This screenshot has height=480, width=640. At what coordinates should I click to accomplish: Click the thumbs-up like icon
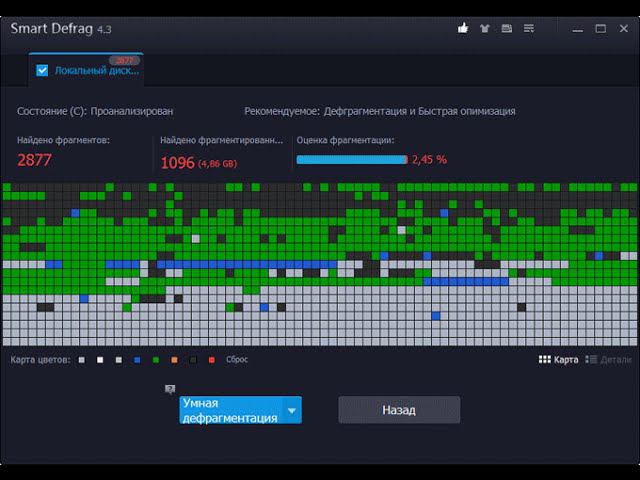462,28
